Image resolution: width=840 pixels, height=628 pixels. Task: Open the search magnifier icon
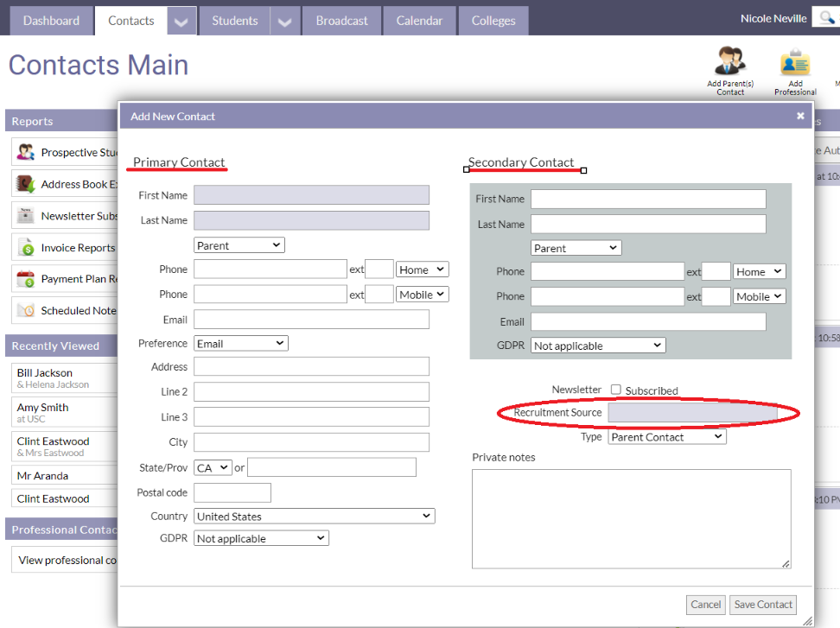pos(827,17)
